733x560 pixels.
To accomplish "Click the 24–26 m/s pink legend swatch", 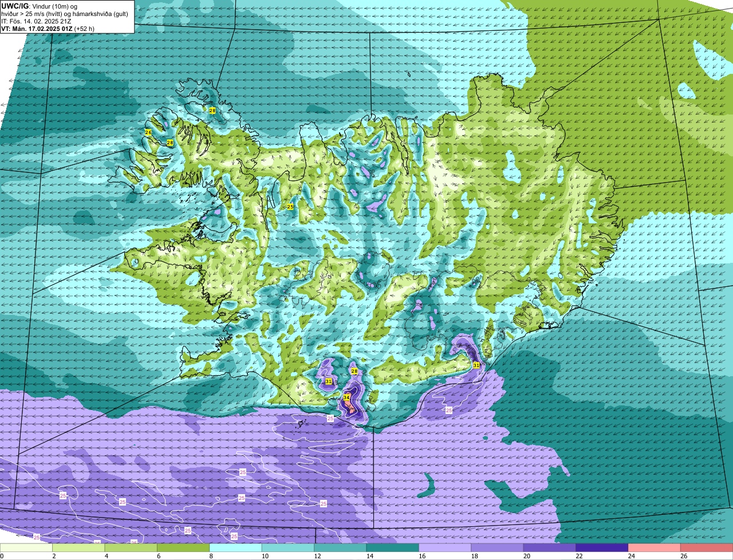I will [655, 548].
